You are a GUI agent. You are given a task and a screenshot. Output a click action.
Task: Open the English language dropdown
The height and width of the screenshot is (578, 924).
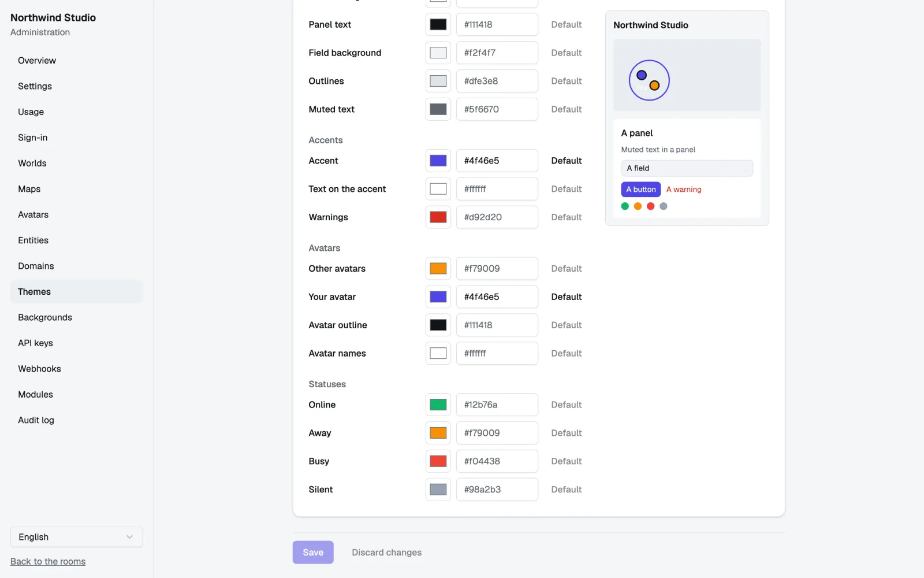pyautogui.click(x=76, y=537)
